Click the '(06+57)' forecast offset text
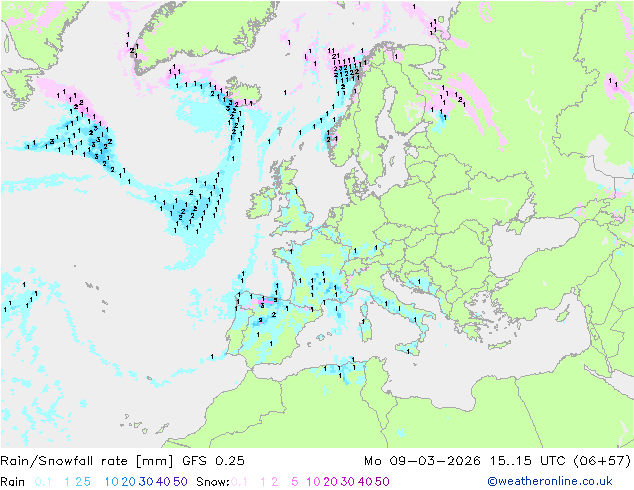 pos(602,461)
